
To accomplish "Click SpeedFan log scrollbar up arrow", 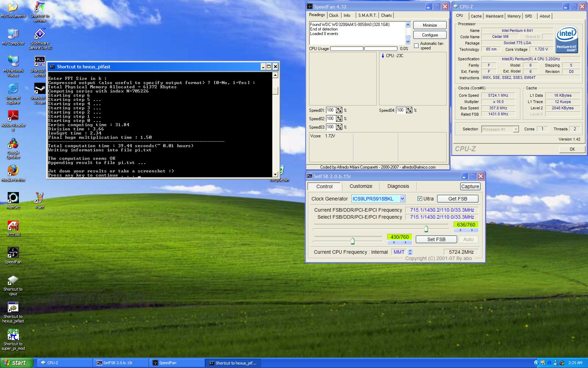I will click(x=408, y=25).
